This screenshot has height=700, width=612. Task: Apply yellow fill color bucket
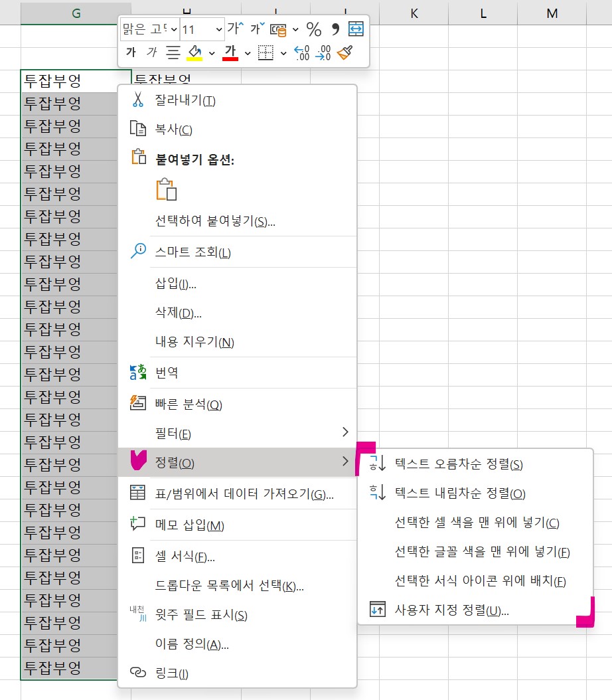coord(194,52)
